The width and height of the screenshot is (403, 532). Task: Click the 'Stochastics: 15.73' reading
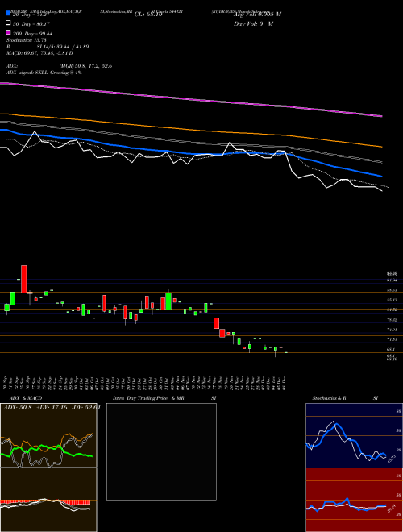pyautogui.click(x=25, y=40)
